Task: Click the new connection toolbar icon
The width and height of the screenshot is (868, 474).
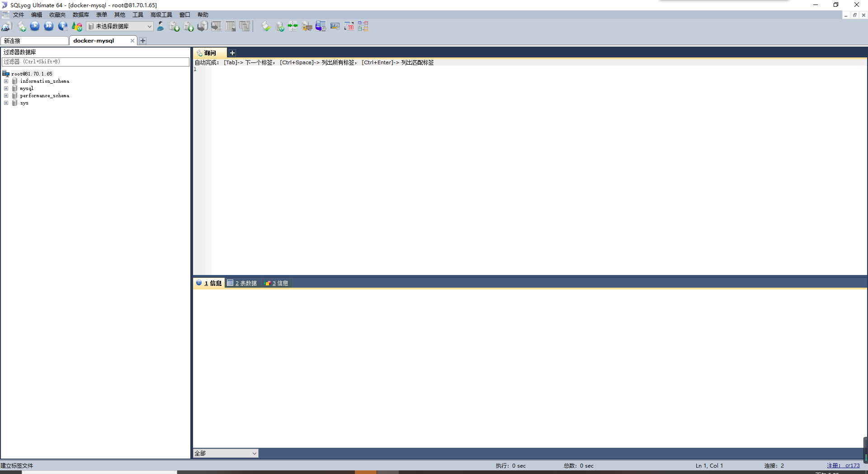Action: click(x=7, y=26)
